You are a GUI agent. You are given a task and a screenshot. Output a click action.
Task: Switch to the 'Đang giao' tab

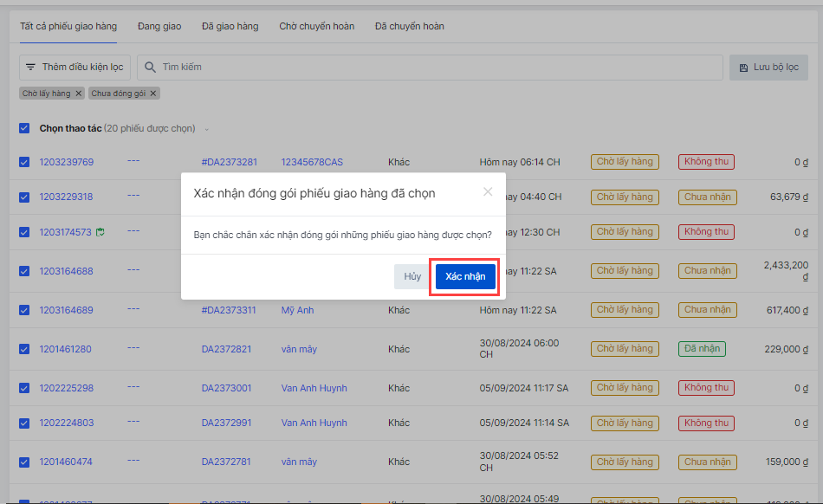(159, 26)
